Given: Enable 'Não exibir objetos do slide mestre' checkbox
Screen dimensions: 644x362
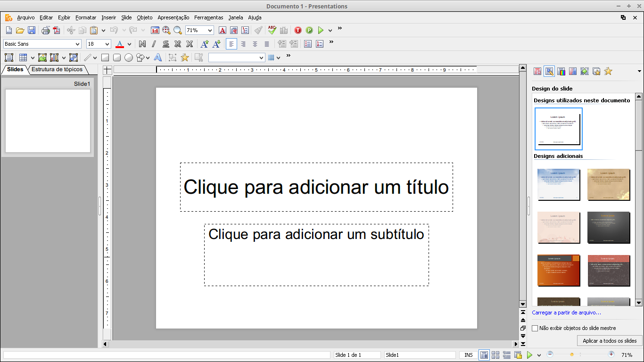Looking at the screenshot, I should [535, 328].
